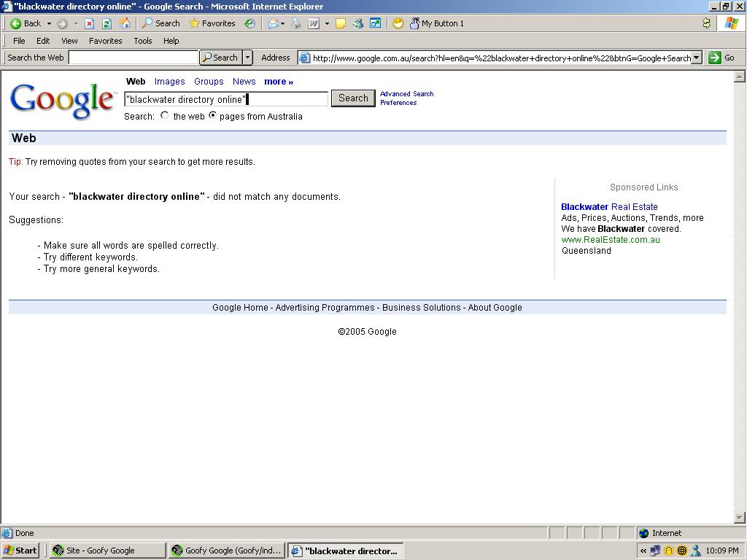Image resolution: width=747 pixels, height=560 pixels.
Task: Click the Google Search button
Action: 353,98
